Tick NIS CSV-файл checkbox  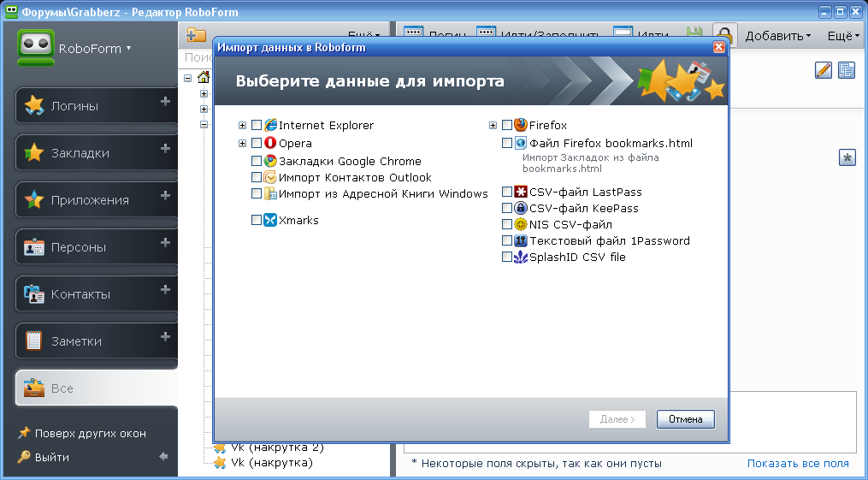[x=506, y=224]
